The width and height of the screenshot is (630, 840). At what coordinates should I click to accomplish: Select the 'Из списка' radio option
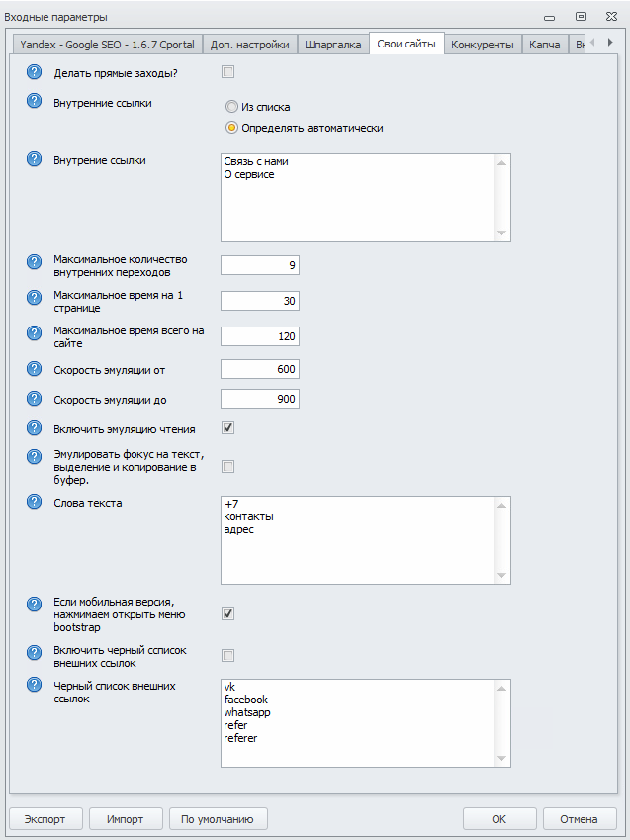[231, 107]
